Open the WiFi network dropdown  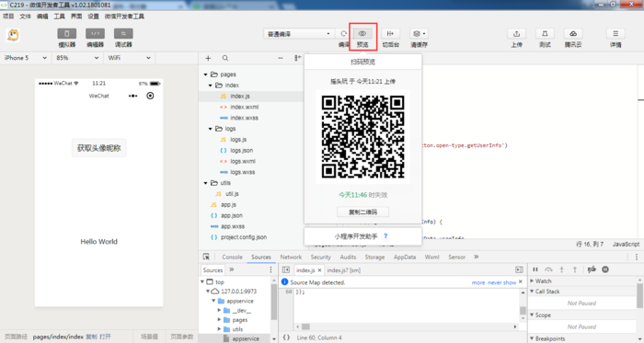click(130, 58)
